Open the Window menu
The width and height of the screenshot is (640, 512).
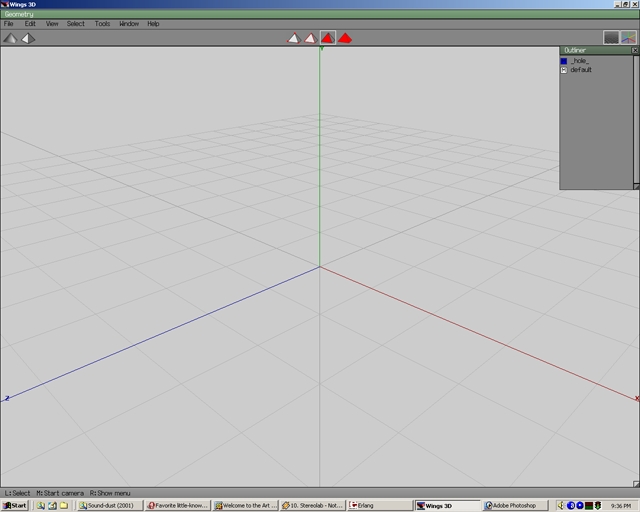129,24
